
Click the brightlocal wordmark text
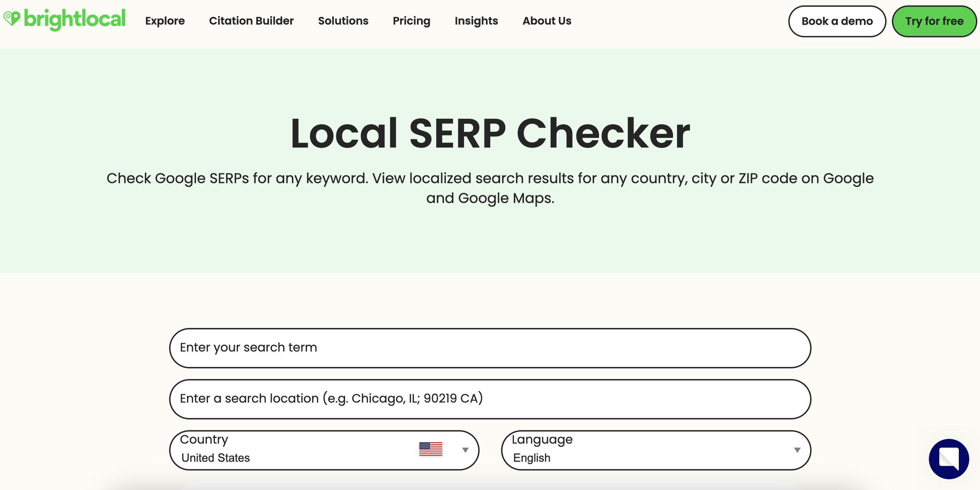pos(74,19)
